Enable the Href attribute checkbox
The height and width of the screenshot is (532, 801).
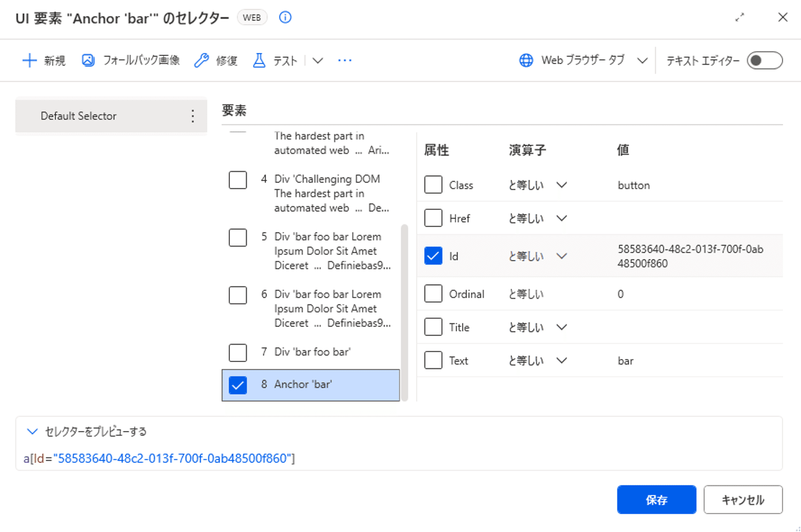pos(433,218)
